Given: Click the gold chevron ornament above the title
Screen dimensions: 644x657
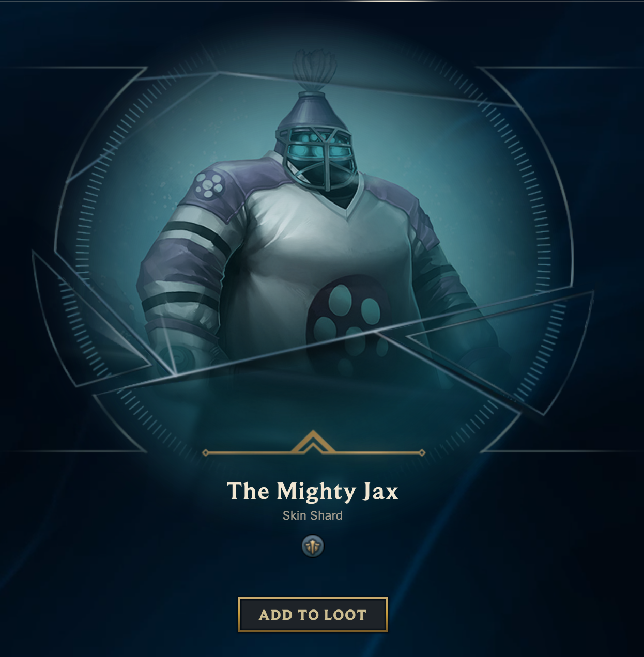Looking at the screenshot, I should tap(313, 443).
